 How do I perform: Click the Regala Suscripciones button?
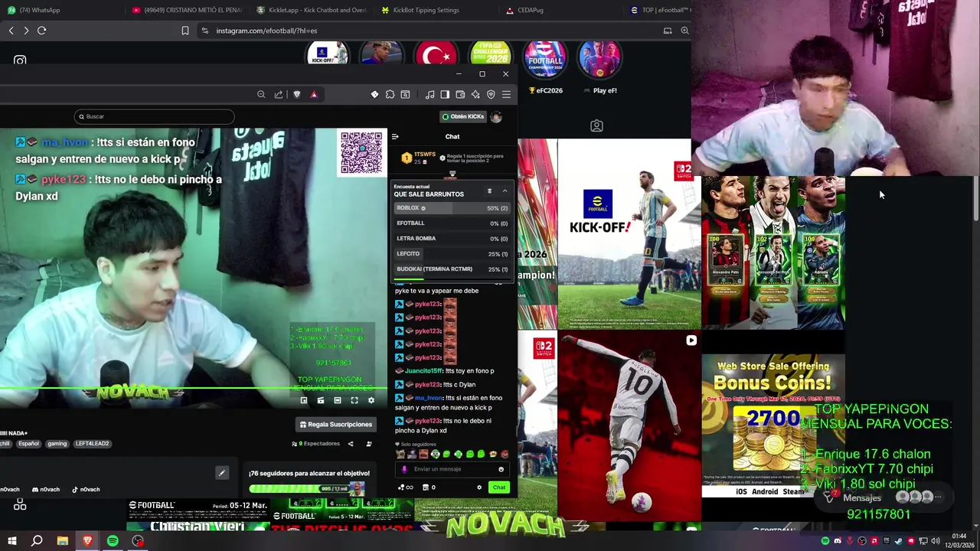coord(336,425)
